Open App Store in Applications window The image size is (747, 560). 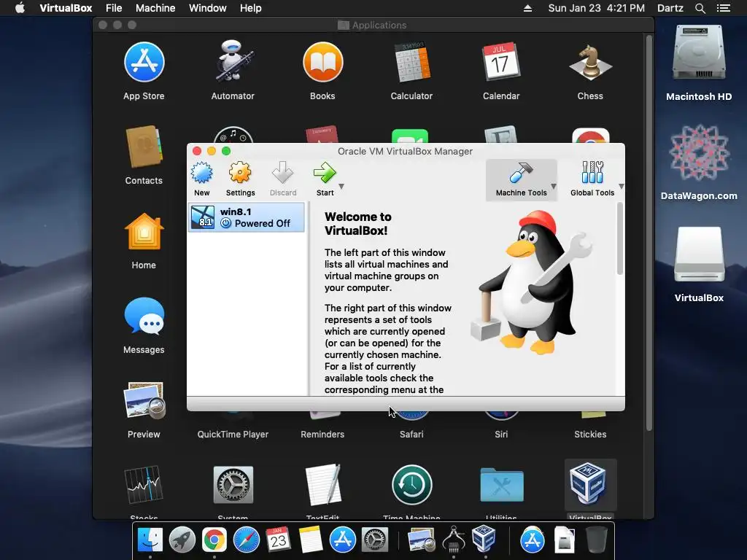(144, 63)
